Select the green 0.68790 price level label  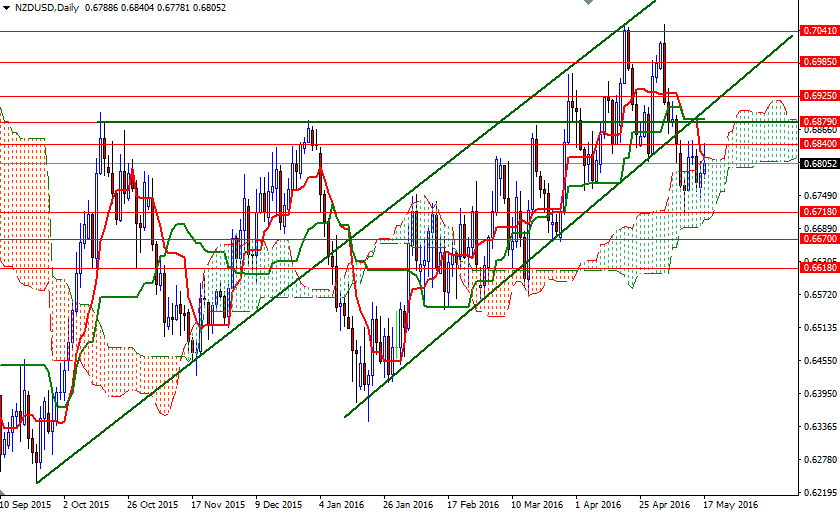click(x=819, y=121)
